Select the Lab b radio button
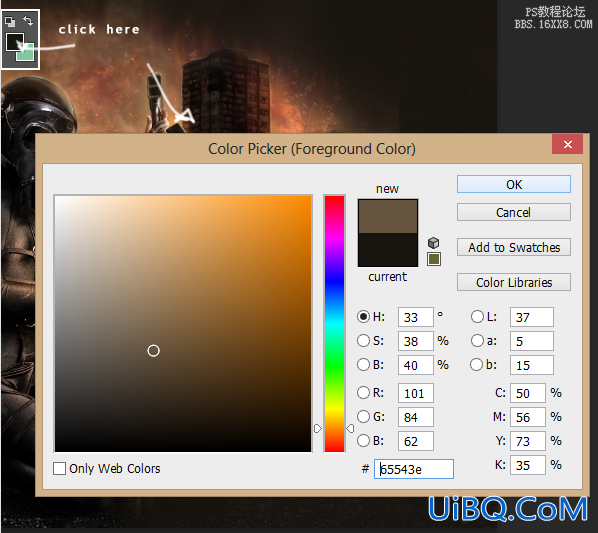Viewport: 598px width, 533px height. [x=476, y=364]
